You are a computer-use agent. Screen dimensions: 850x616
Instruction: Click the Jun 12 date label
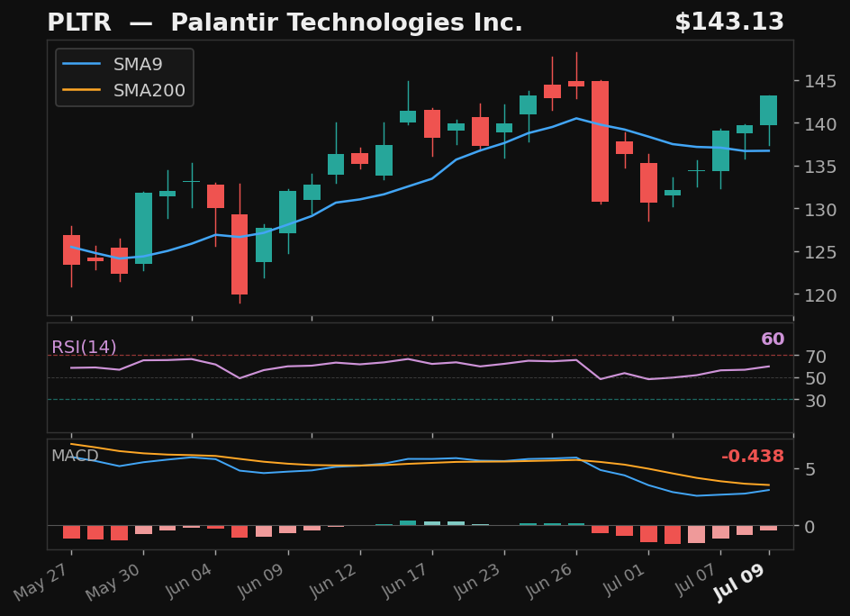pyautogui.click(x=334, y=580)
